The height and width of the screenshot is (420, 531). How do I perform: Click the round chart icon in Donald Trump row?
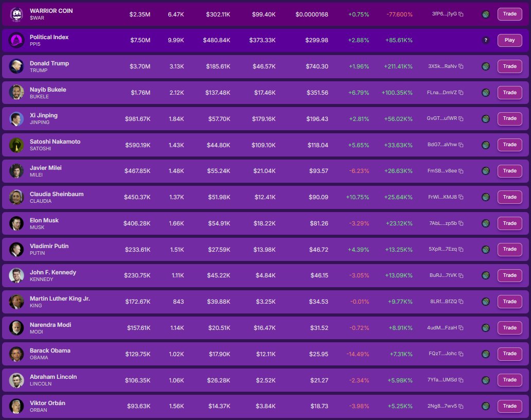click(486, 66)
